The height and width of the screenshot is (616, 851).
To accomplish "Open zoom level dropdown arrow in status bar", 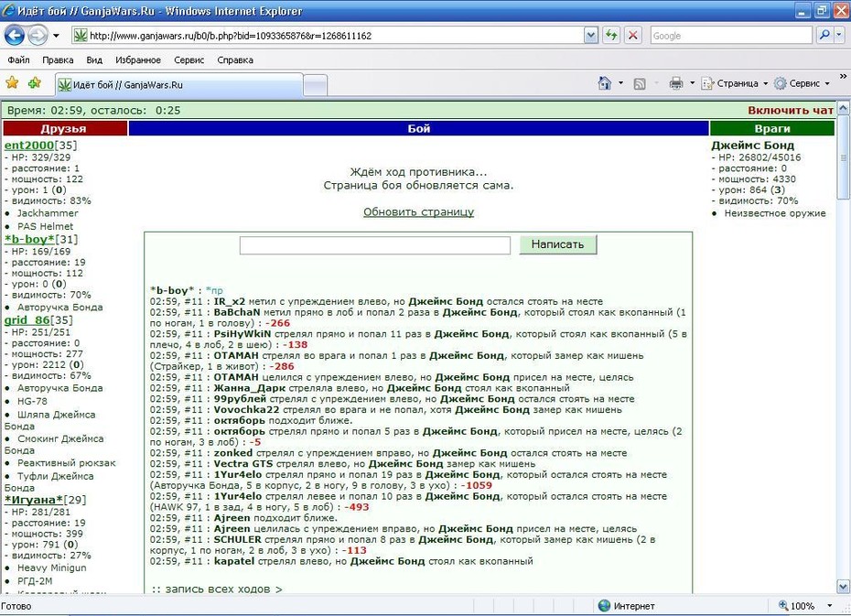I will [x=829, y=606].
